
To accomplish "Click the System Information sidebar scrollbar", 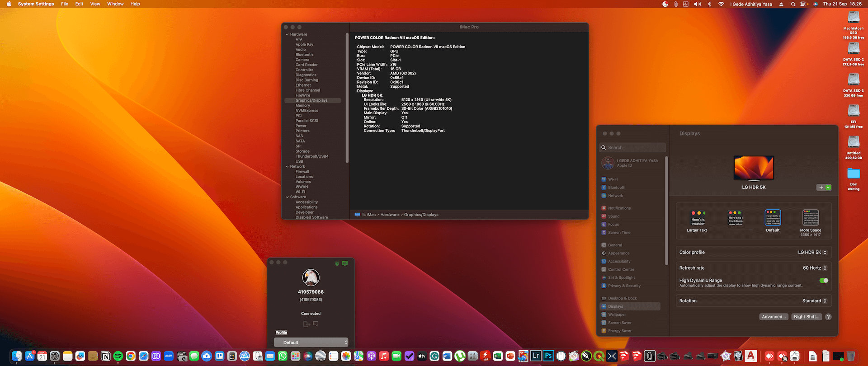I will [x=347, y=97].
